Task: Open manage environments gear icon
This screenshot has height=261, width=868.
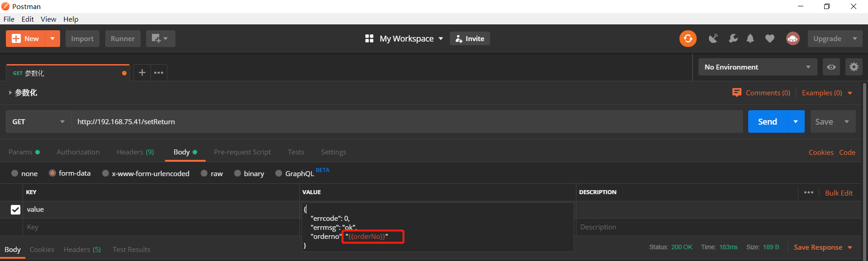Action: [x=854, y=67]
